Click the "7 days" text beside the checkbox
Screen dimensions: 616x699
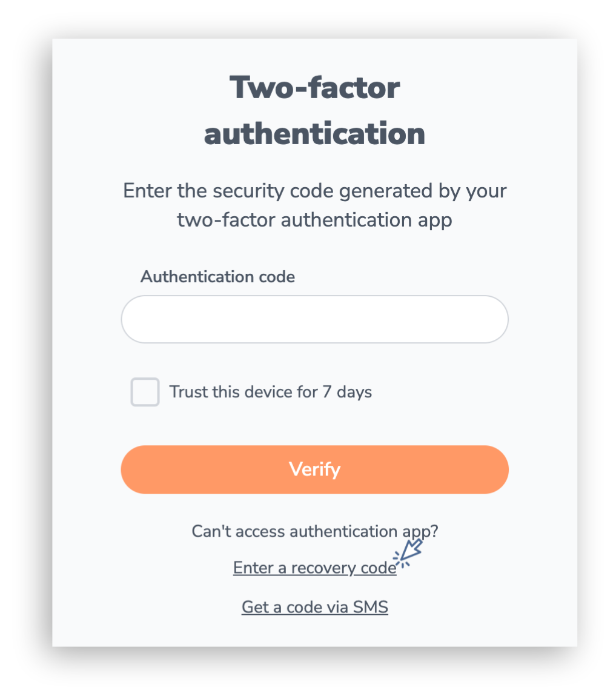(x=347, y=392)
